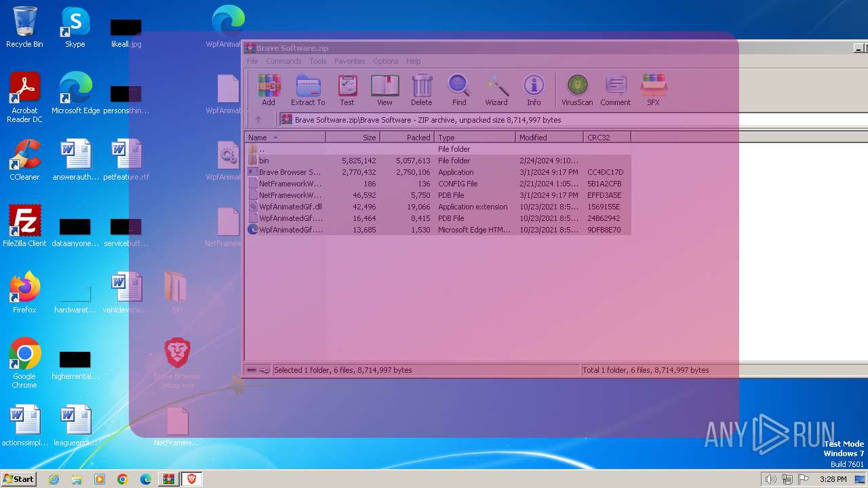This screenshot has width=868, height=488.
Task: Select the Acrobat Reader DC desktop icon
Action: pyautogui.click(x=24, y=98)
